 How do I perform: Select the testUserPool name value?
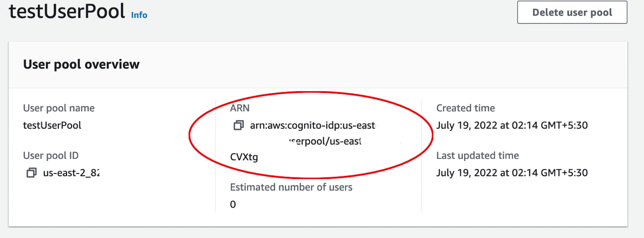52,125
